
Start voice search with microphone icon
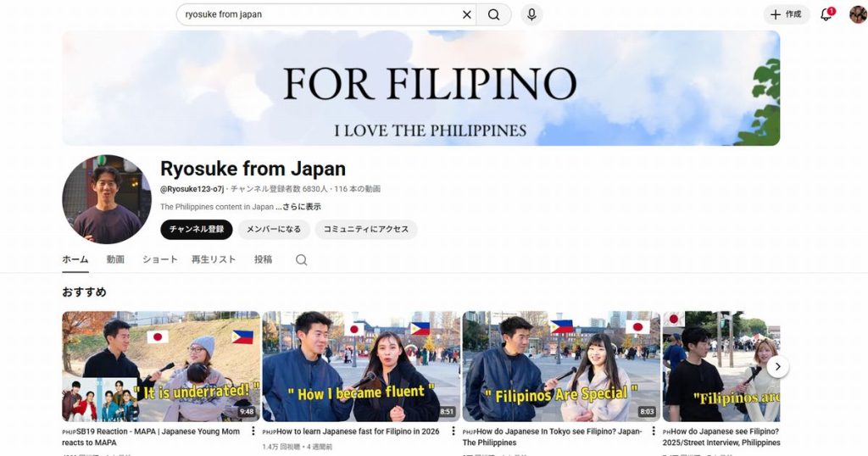(531, 14)
